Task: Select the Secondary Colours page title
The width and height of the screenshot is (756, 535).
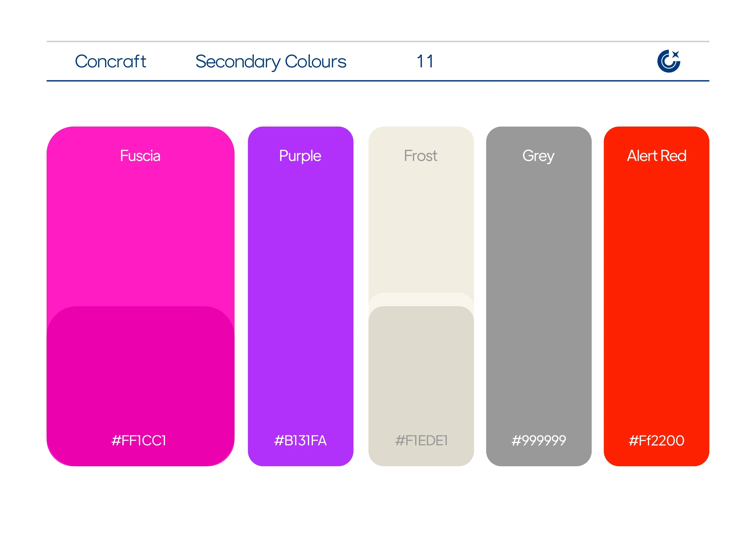Action: [271, 62]
